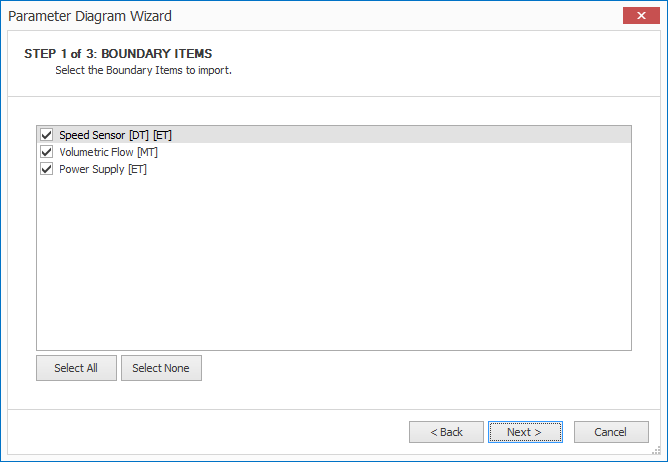
Task: Go to previous step with Back
Action: 446,432
